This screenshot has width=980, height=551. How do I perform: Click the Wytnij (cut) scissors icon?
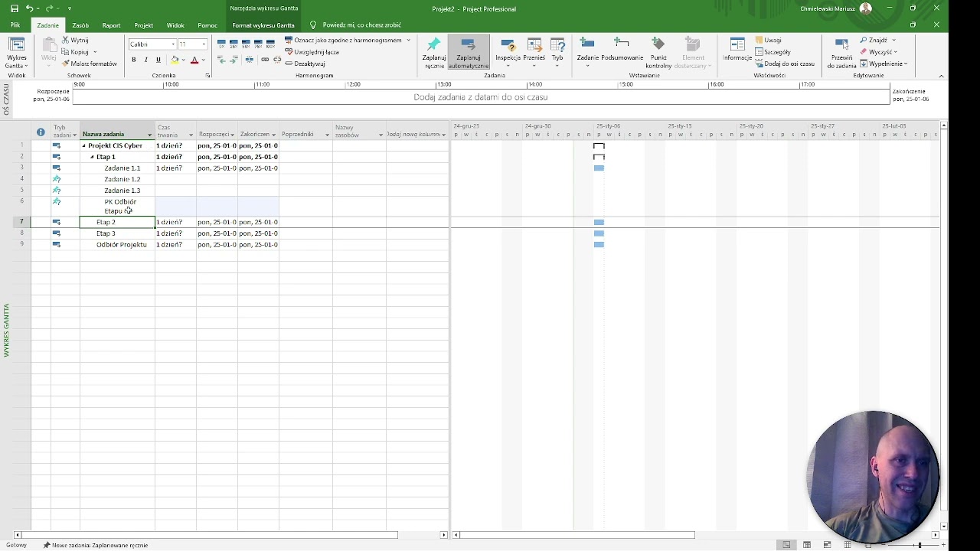pos(67,40)
